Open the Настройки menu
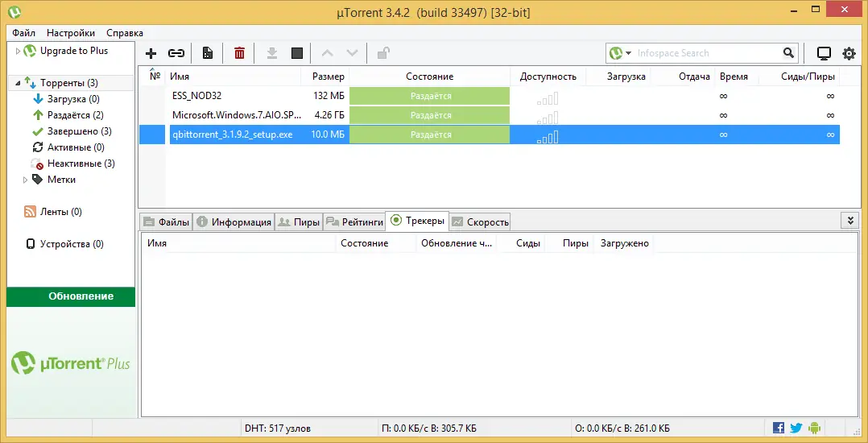 click(x=71, y=33)
